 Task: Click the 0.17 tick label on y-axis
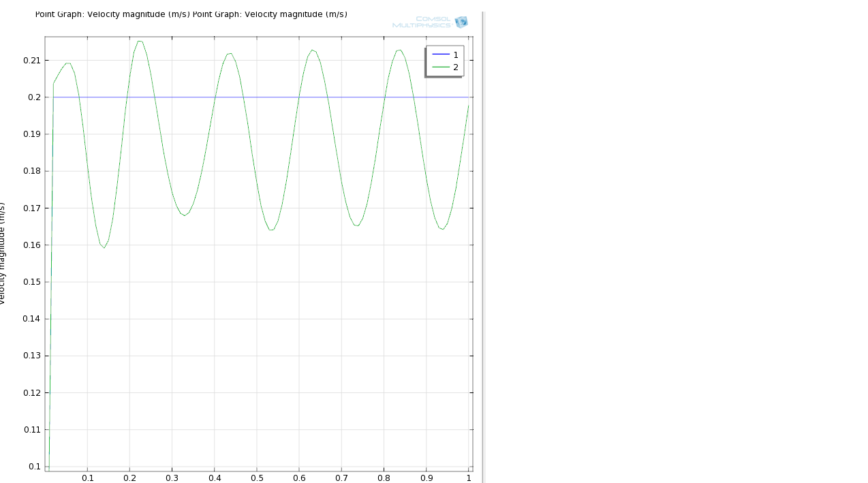coord(31,208)
